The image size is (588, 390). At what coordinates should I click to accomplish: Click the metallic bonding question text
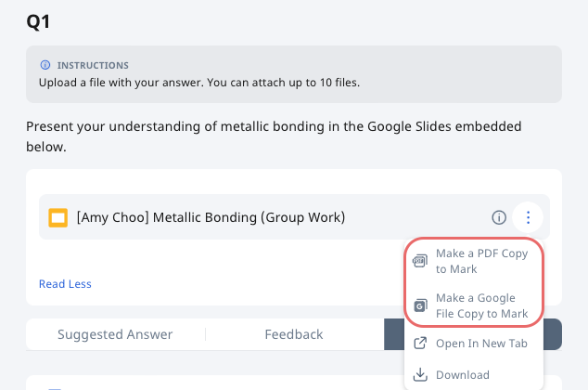[x=274, y=136]
